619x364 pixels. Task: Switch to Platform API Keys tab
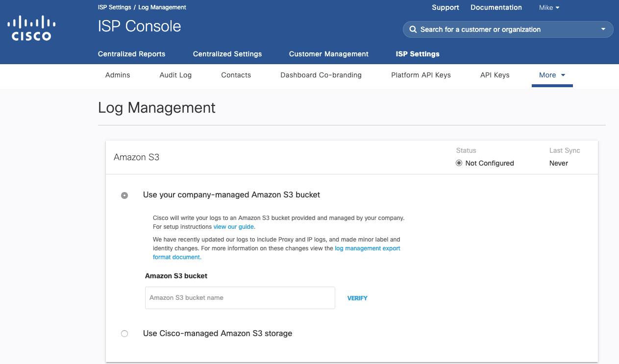(x=421, y=75)
